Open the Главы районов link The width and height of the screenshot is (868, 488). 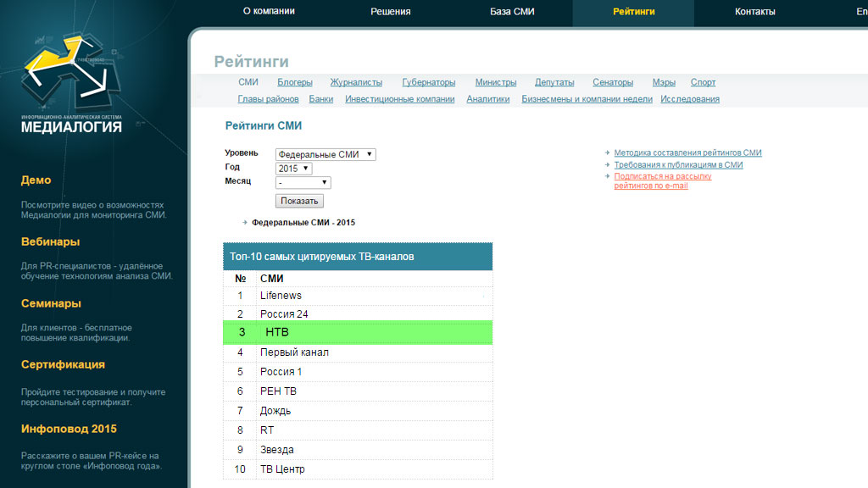[268, 99]
